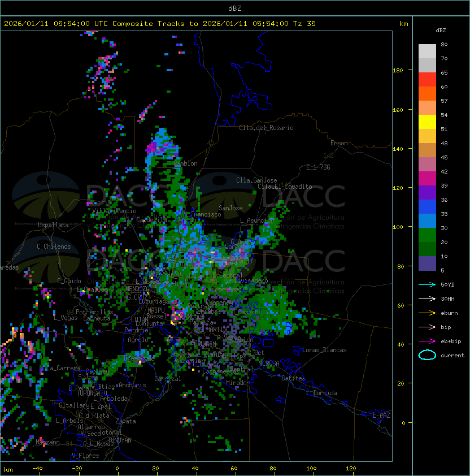
Task: Select the pink bip arrow legend icon
Action: tap(427, 327)
